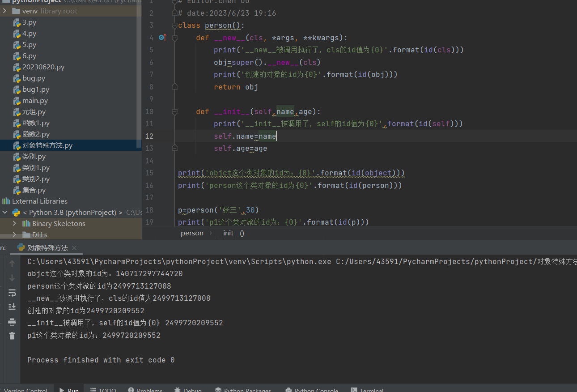Select 类别1.py in the project tree
Screen dimensions: 577x392
click(x=36, y=168)
